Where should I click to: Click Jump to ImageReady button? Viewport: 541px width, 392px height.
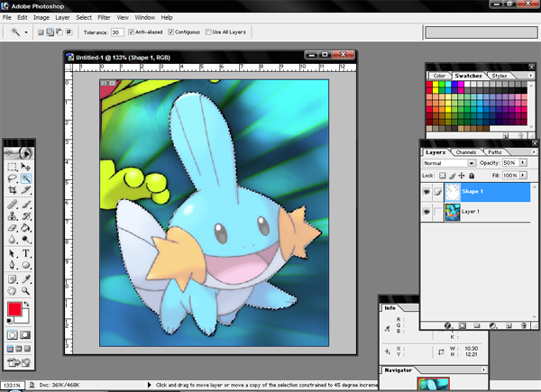[19, 362]
